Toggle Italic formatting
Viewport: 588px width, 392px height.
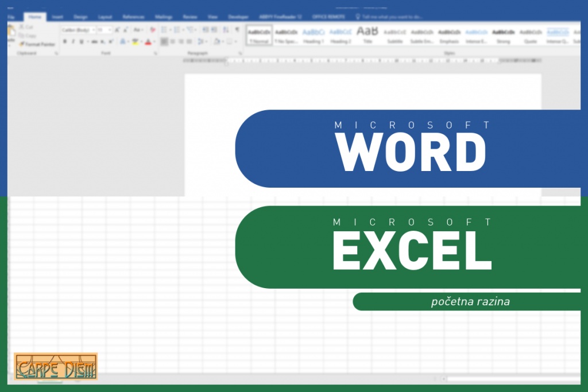[x=73, y=42]
